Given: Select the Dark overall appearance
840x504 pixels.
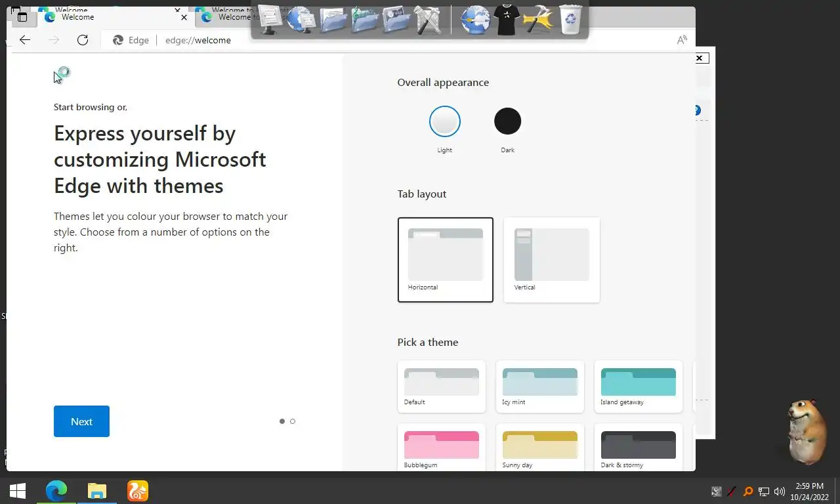Looking at the screenshot, I should (507, 121).
